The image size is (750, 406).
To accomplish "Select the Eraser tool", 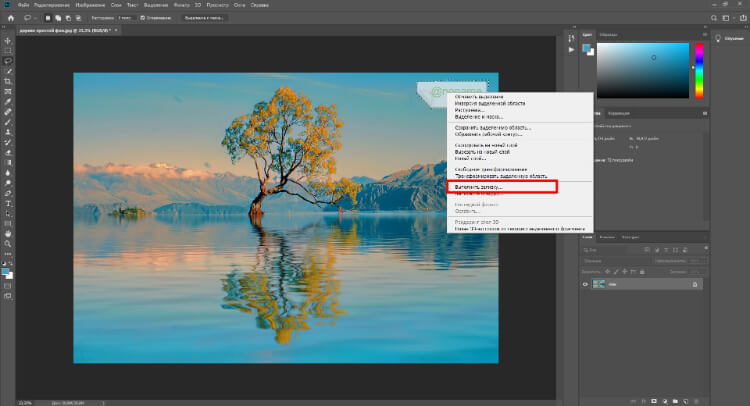I will tap(8, 153).
